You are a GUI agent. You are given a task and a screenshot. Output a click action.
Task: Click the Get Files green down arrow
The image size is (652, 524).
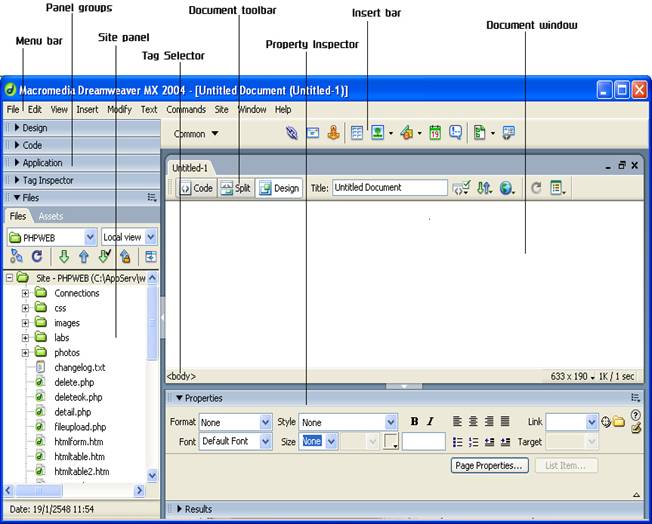(x=64, y=257)
